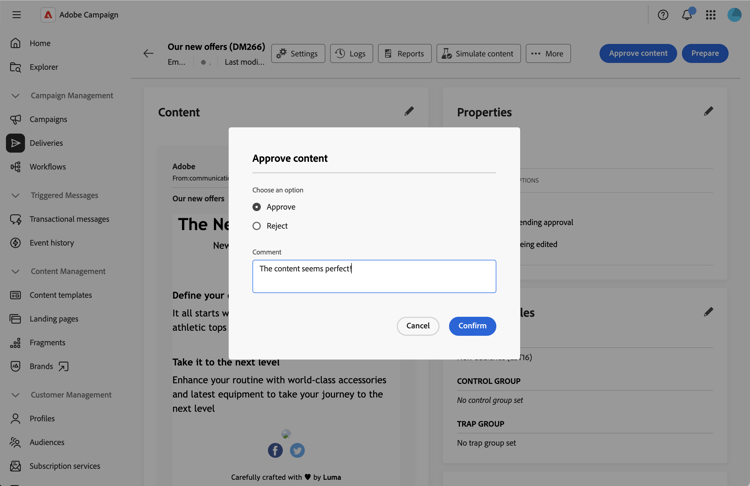
Task: Click the Subscription services icon
Action: [15, 466]
